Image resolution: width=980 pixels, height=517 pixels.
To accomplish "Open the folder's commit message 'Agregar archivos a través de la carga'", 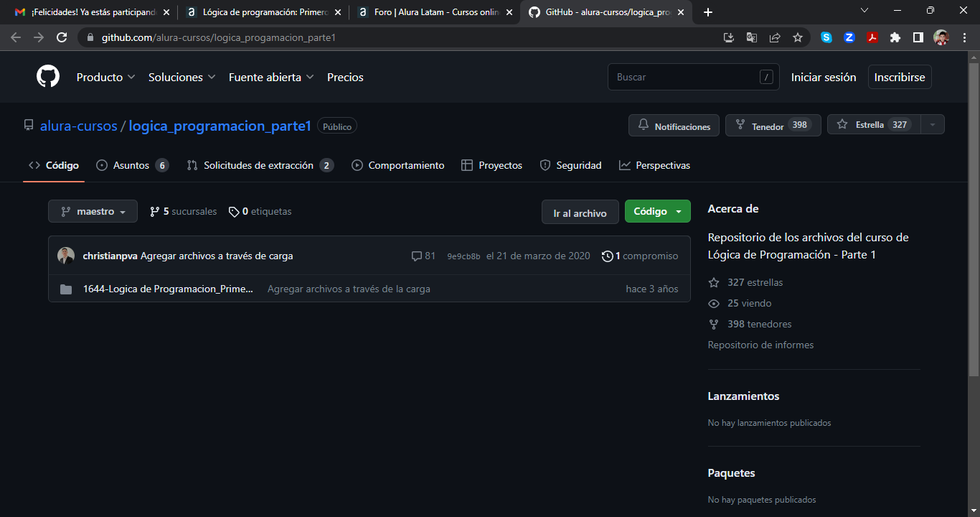I will click(349, 289).
